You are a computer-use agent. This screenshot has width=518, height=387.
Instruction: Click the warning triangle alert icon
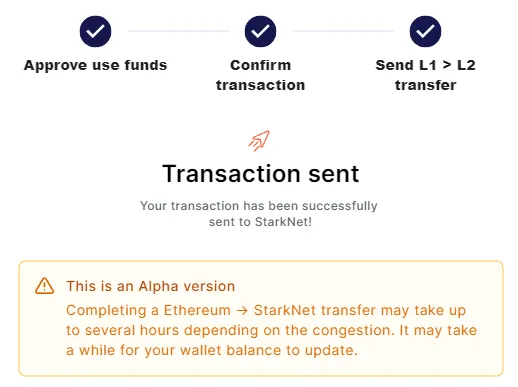[x=44, y=286]
